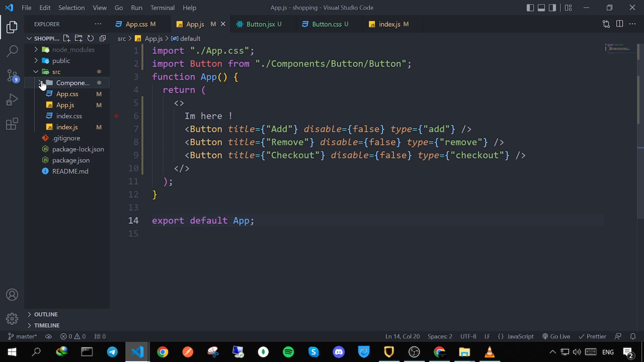Viewport: 644px width, 362px height.
Task: Open the Extensions view
Action: click(12, 124)
